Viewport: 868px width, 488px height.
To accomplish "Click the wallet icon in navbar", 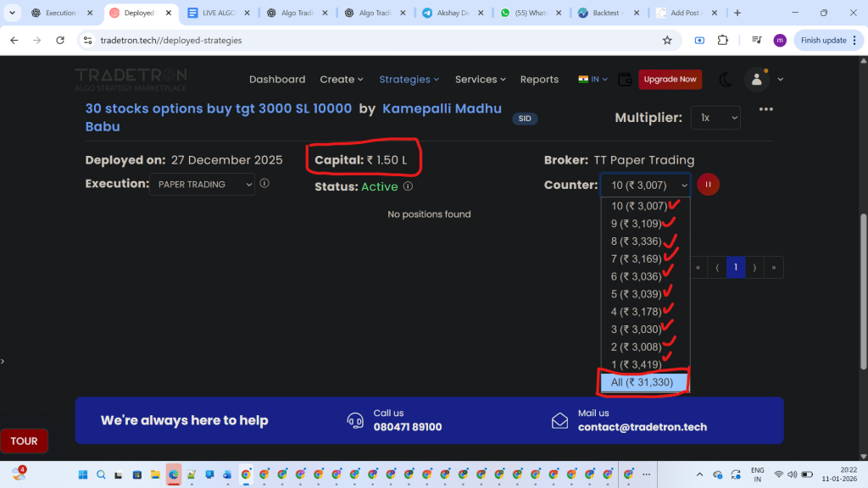I will pos(625,80).
